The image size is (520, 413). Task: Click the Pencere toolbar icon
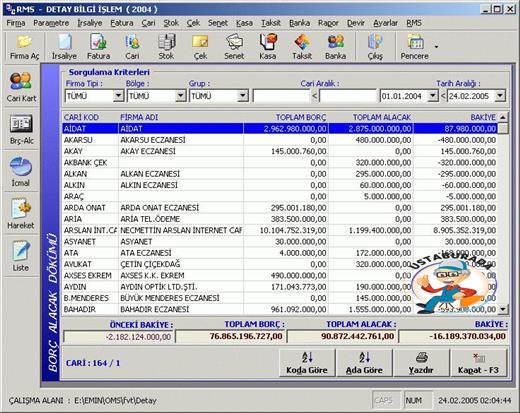click(414, 47)
